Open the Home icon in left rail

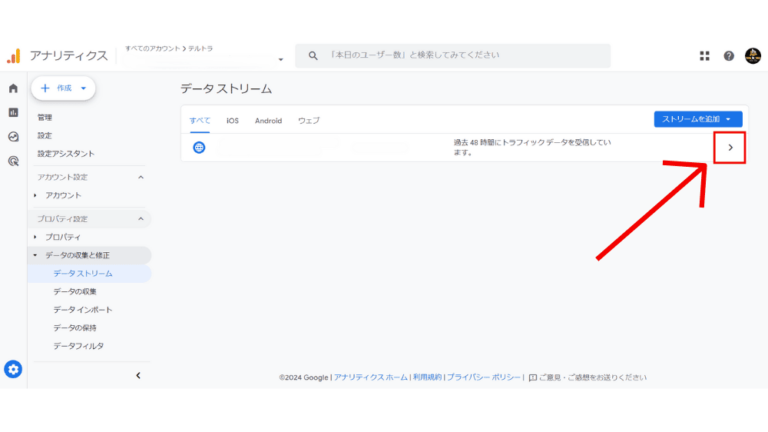coord(13,89)
